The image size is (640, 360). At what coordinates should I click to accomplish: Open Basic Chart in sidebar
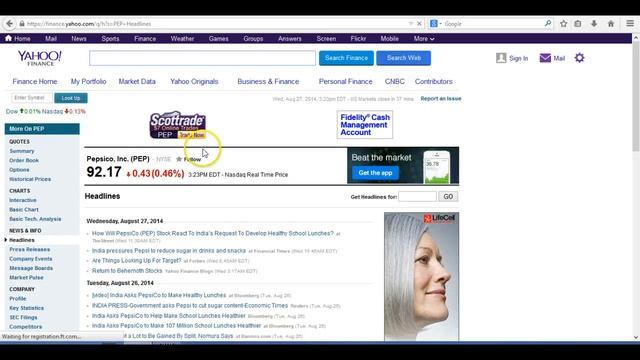point(24,210)
